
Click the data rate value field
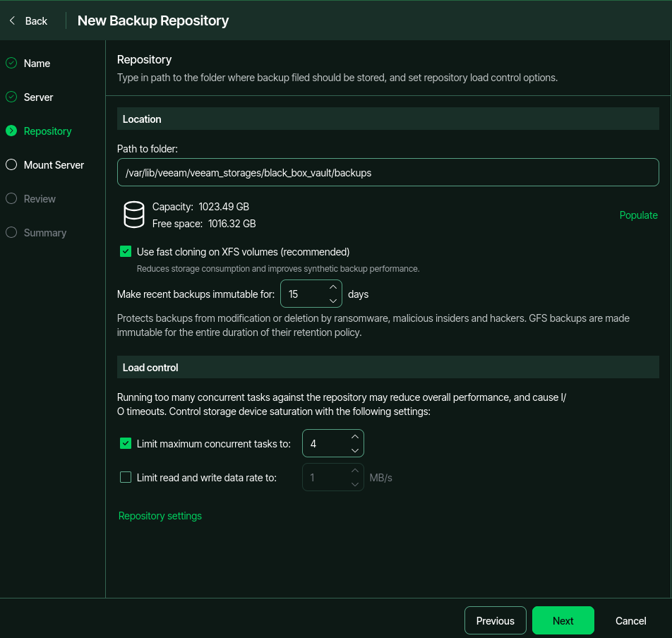tap(333, 477)
